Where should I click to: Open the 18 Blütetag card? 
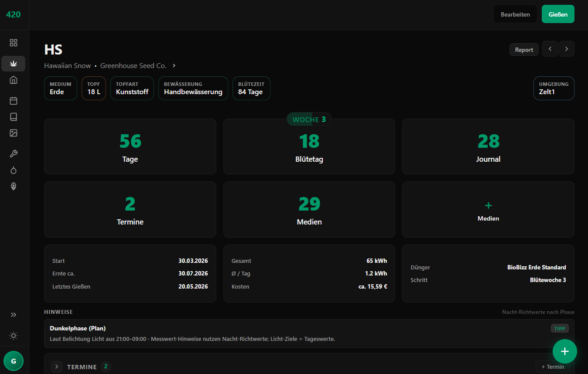pos(309,146)
